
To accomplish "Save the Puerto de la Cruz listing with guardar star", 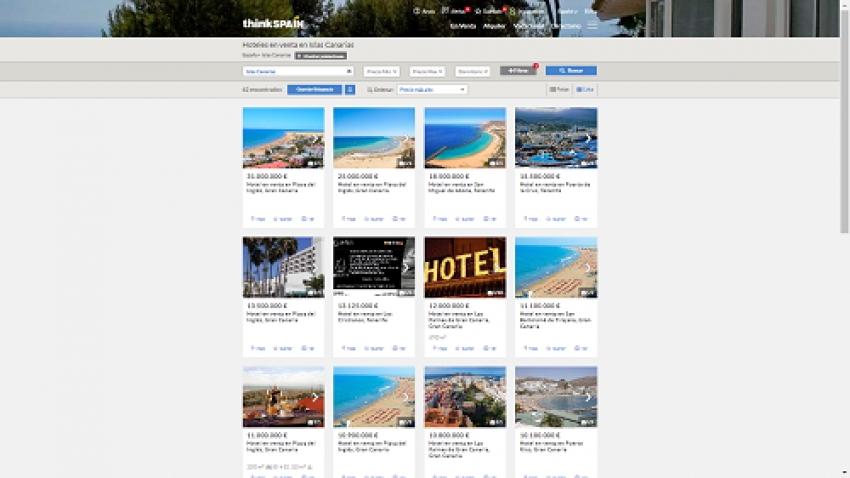I will point(556,219).
